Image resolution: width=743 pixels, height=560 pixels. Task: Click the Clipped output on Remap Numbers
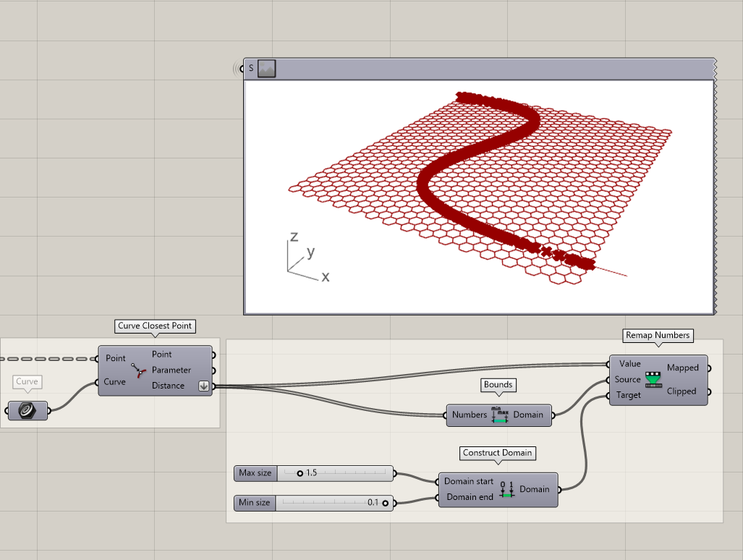[x=682, y=391]
